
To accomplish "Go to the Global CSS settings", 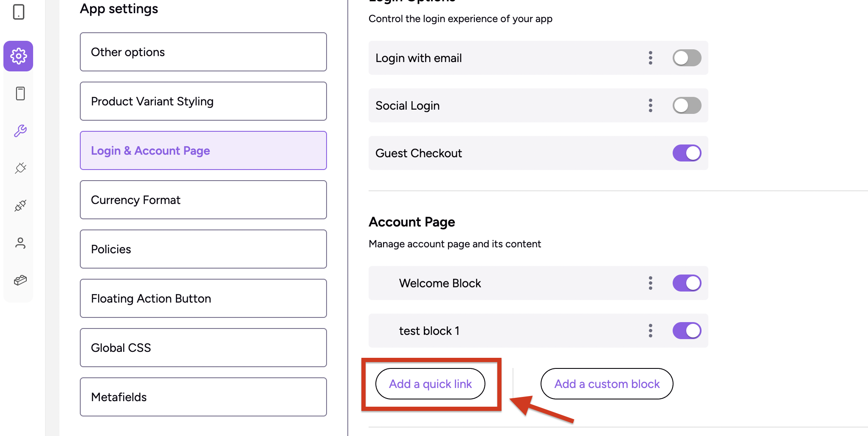I will click(203, 348).
